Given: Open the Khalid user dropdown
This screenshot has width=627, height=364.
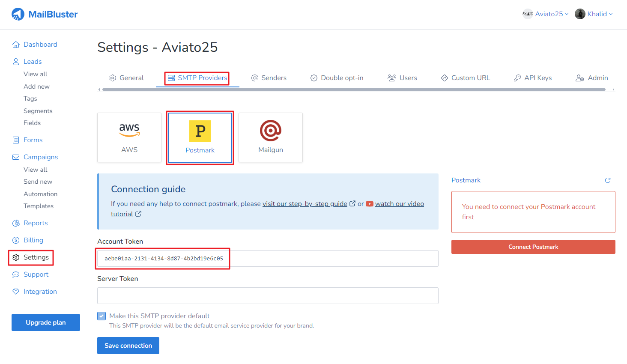Looking at the screenshot, I should coord(600,14).
